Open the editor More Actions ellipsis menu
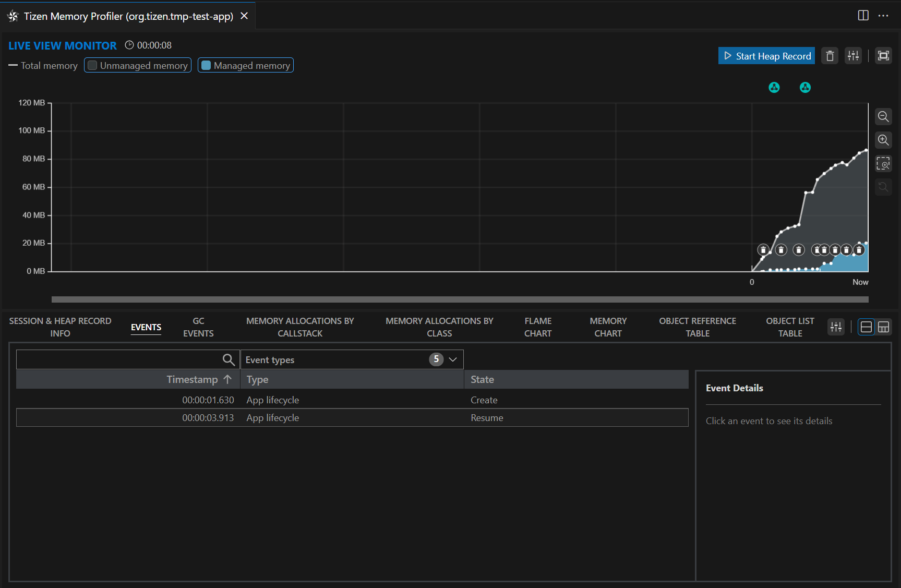This screenshot has width=901, height=588. pyautogui.click(x=883, y=16)
